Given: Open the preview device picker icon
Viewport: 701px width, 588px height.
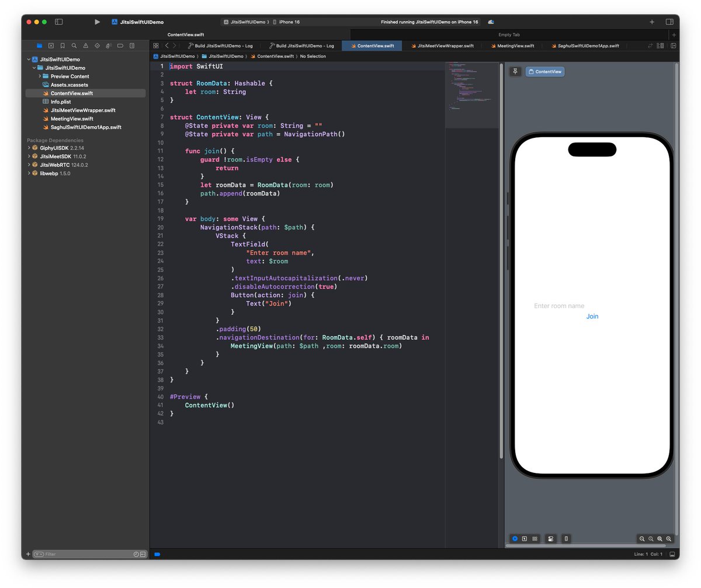Looking at the screenshot, I should click(566, 538).
